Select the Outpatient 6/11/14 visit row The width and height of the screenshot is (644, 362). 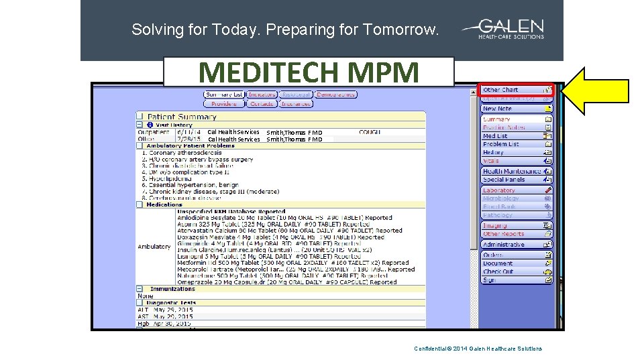281,132
